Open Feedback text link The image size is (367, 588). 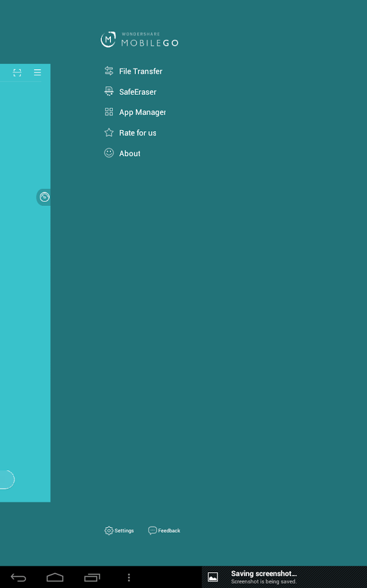pos(169,531)
